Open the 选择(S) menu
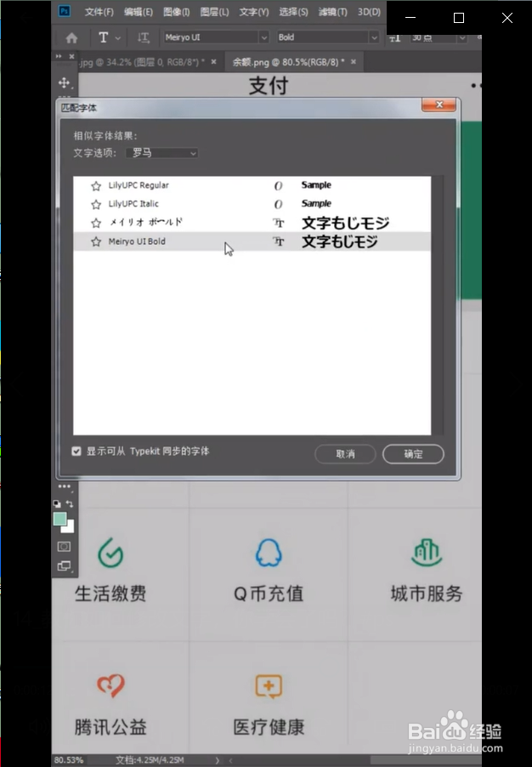The width and height of the screenshot is (532, 767). tap(293, 12)
